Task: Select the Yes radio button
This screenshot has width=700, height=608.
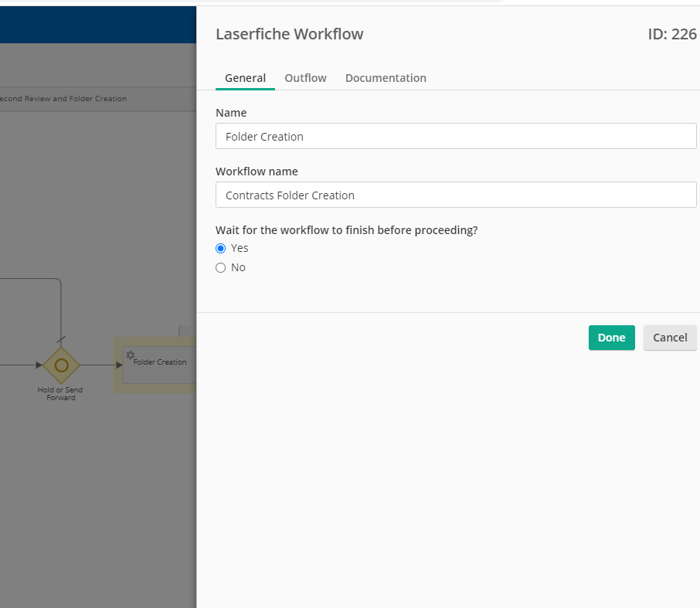Action: (220, 248)
